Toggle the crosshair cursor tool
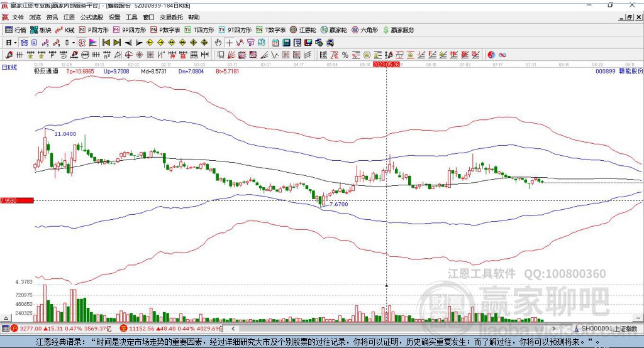 point(229,43)
